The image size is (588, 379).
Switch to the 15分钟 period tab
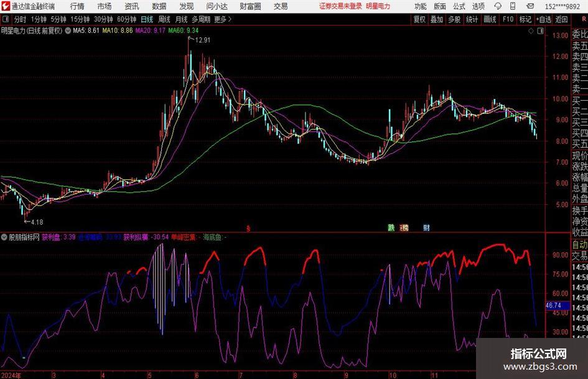point(80,19)
